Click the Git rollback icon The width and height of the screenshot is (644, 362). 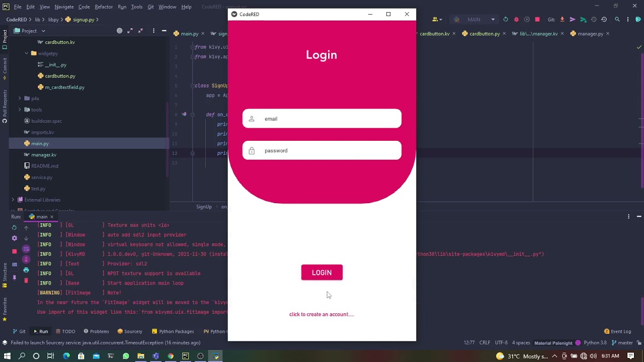point(604,20)
